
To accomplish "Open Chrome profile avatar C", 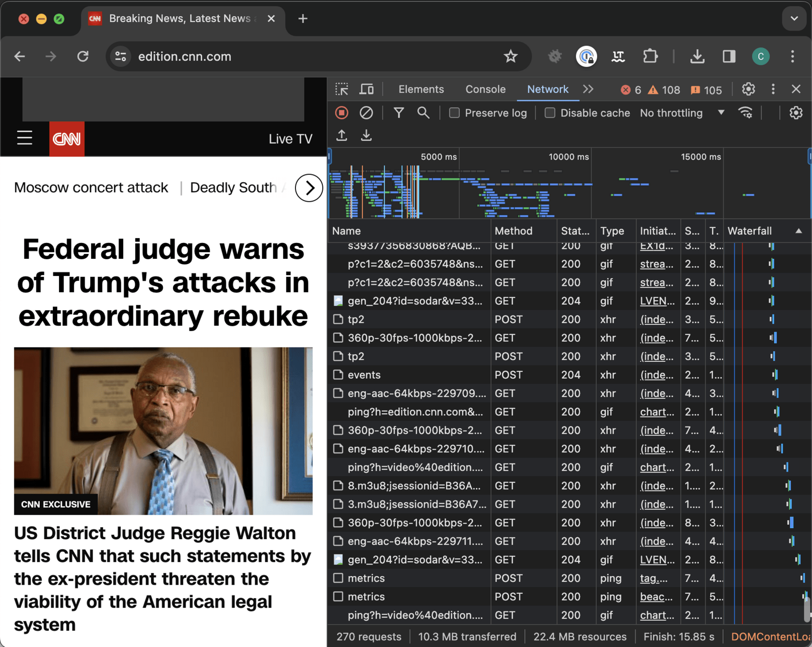I will (x=761, y=57).
